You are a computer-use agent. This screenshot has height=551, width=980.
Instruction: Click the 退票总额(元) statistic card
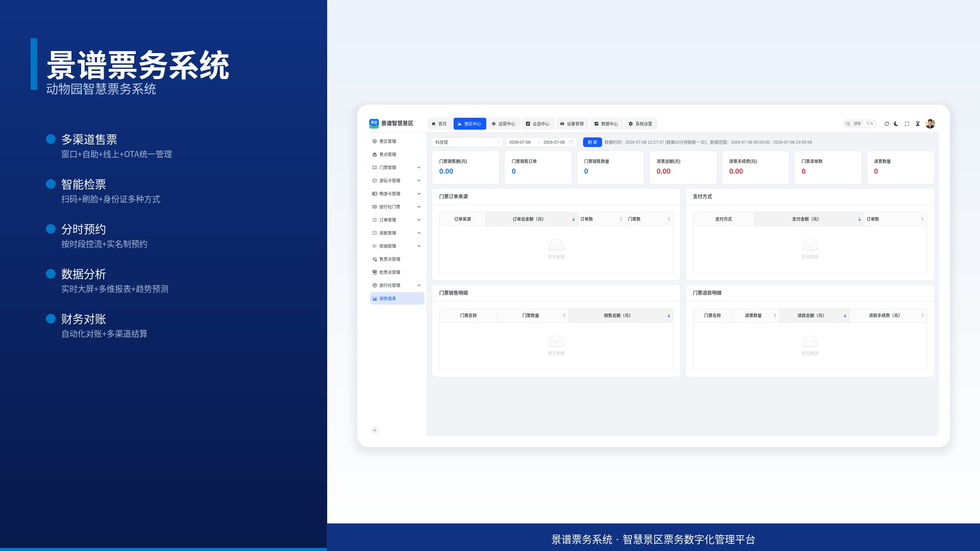pyautogui.click(x=683, y=167)
